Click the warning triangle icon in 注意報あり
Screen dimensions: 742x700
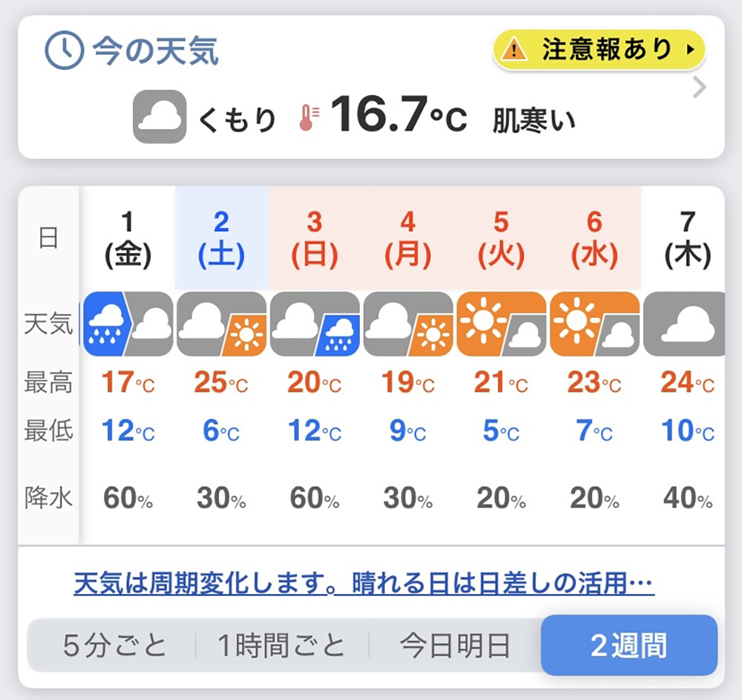coord(514,50)
